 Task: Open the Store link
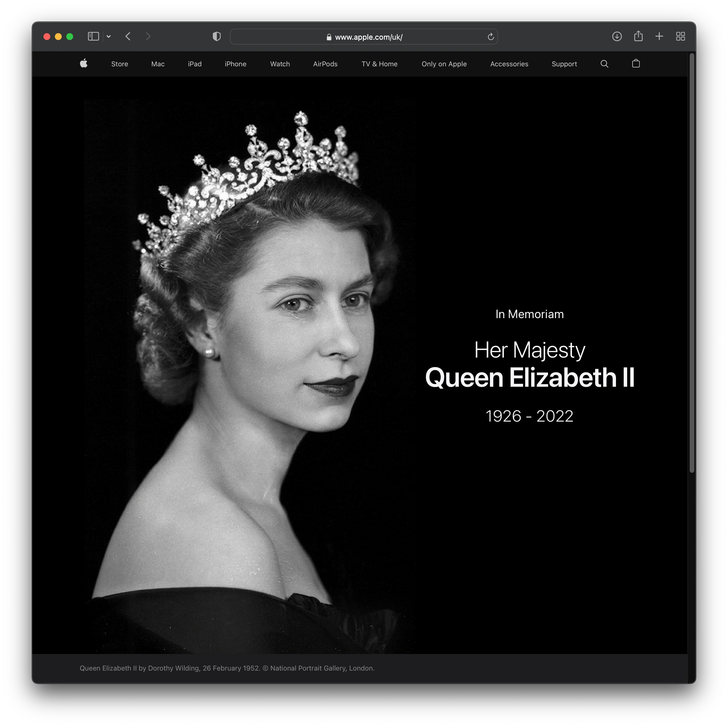(x=119, y=64)
